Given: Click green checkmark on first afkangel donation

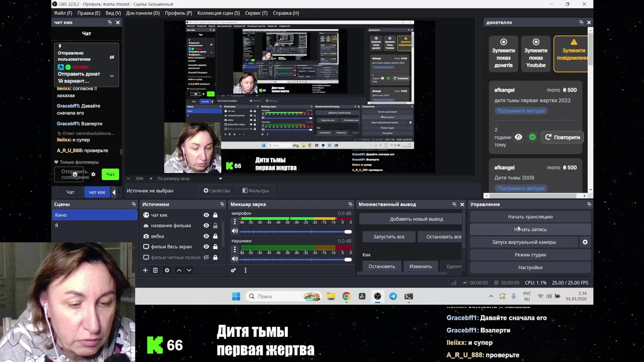Looking at the screenshot, I should click(532, 137).
